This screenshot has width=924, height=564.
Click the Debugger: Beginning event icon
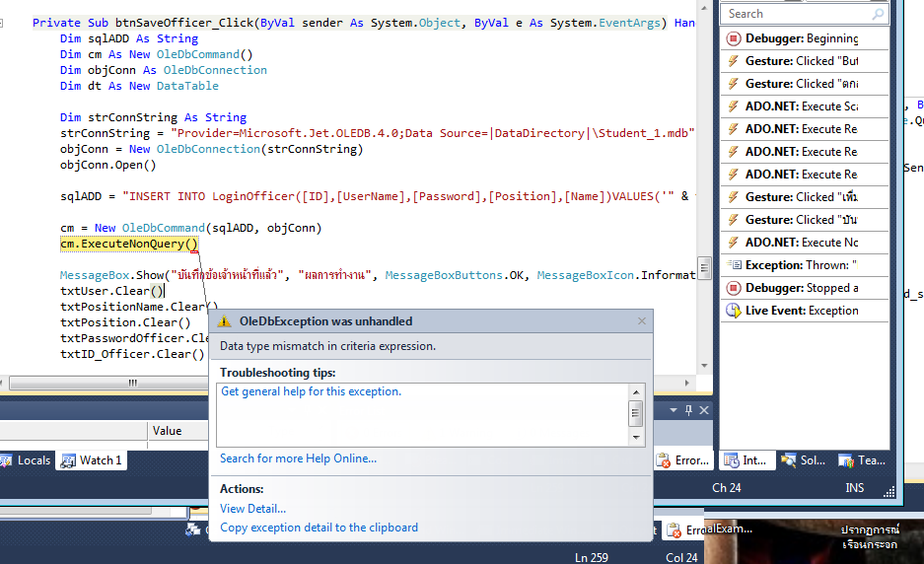733,38
